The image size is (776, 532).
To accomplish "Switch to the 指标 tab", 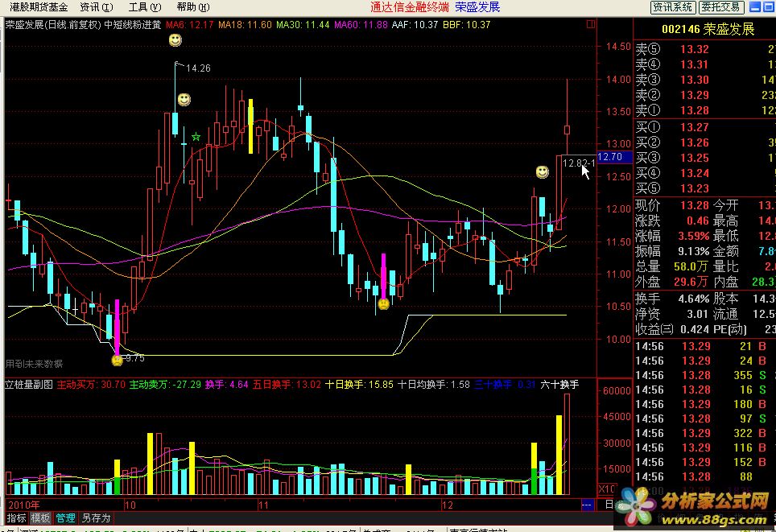I will click(x=16, y=518).
